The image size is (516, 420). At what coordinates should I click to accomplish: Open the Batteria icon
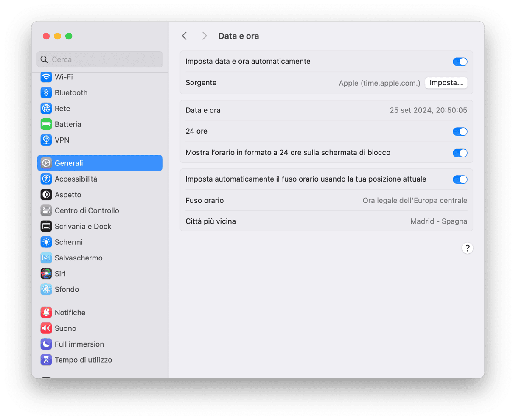[46, 124]
